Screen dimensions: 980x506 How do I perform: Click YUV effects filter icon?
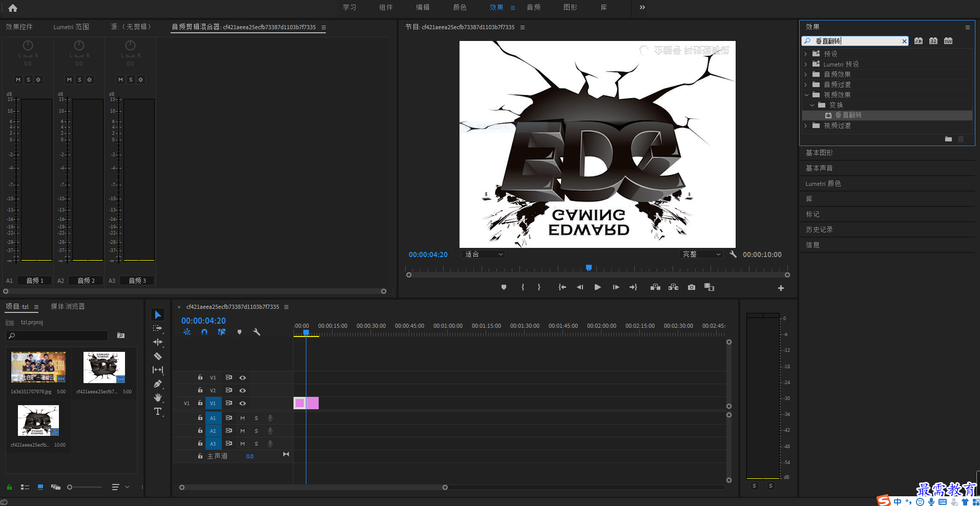click(948, 41)
